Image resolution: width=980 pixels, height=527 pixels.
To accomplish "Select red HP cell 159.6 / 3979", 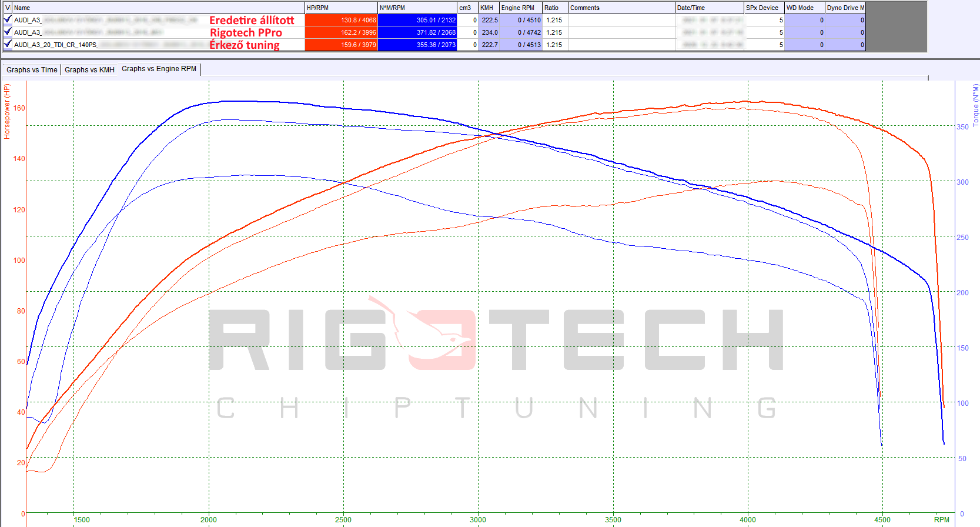I will (x=341, y=45).
